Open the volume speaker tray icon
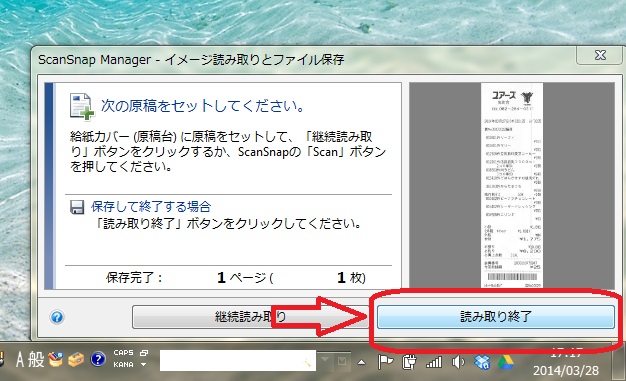626x381 pixels. [458, 362]
